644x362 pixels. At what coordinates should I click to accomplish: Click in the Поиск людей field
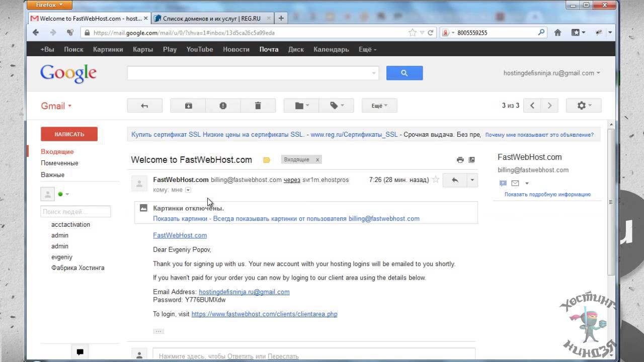(75, 212)
